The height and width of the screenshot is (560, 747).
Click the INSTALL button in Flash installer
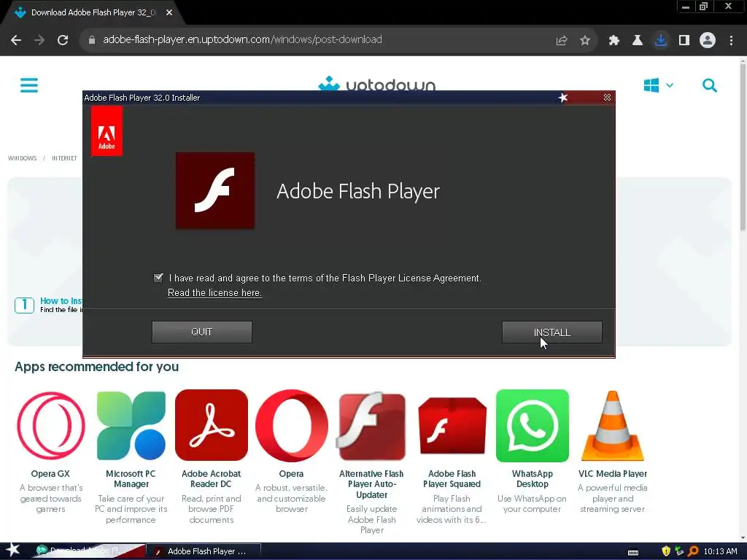point(551,332)
